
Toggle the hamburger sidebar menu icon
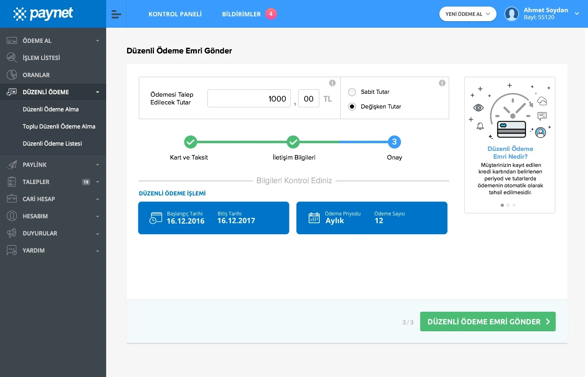click(116, 14)
